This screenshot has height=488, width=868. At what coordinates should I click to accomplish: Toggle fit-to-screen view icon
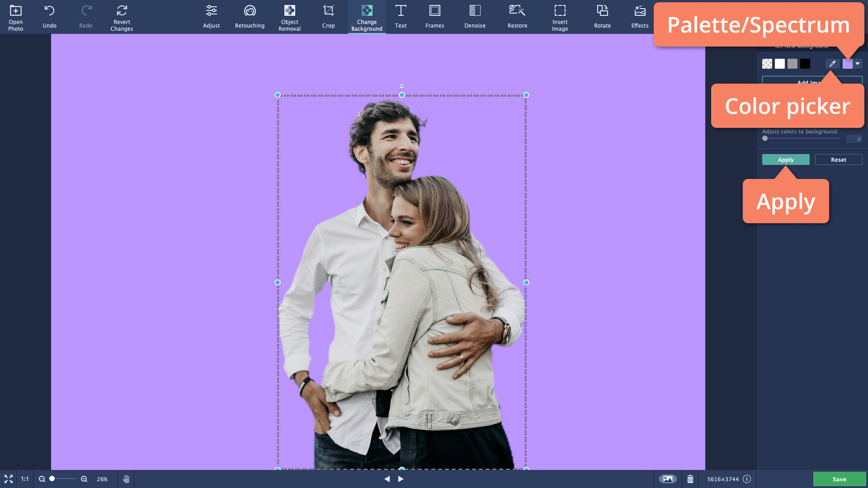coord(9,479)
